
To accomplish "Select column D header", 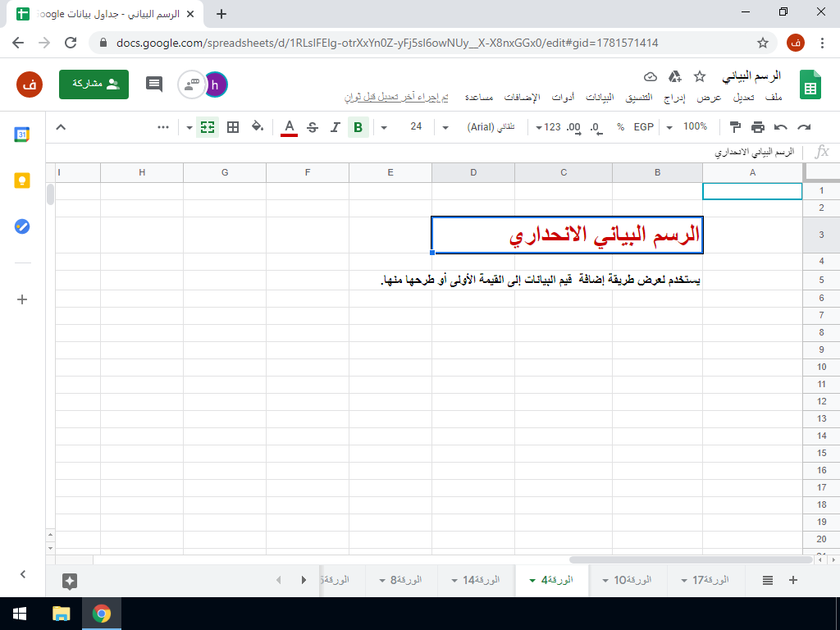I will (473, 172).
